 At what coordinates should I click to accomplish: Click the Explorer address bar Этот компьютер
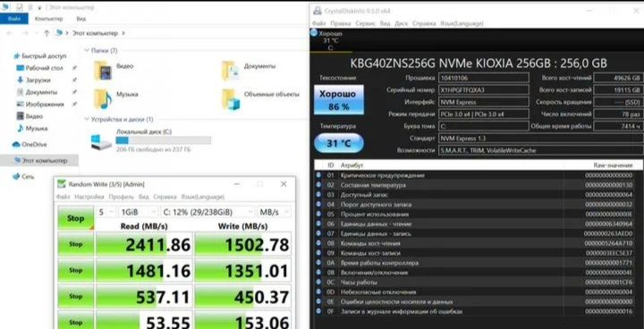[95, 33]
